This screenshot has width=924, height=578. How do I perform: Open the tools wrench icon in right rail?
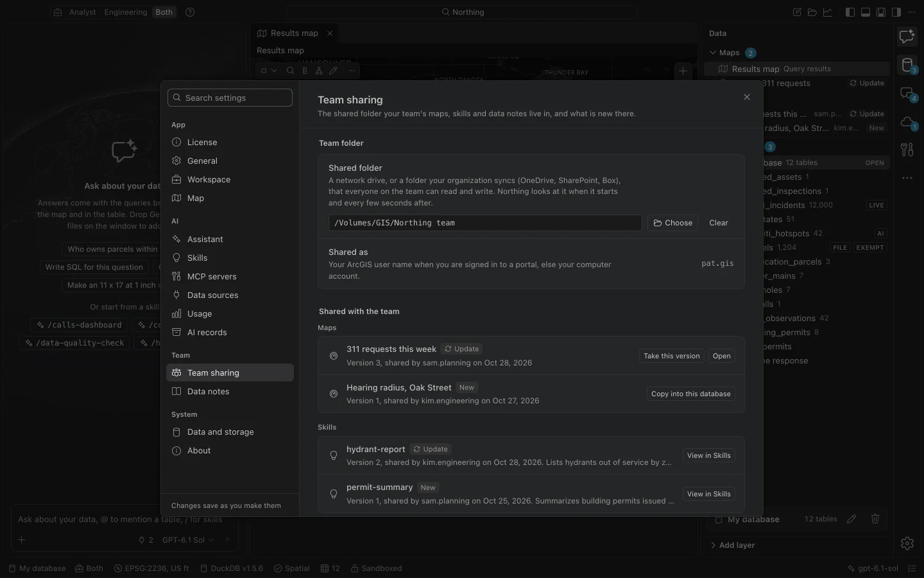point(907,150)
